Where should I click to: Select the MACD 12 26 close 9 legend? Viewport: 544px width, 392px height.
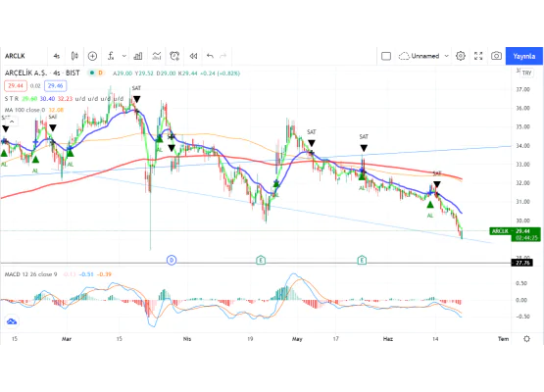pos(31,274)
